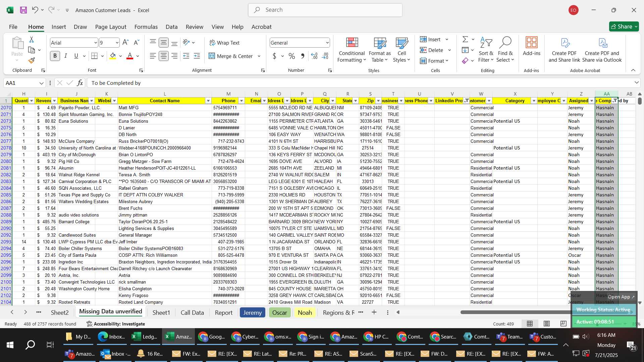Click the Font Color red swatch

coord(130,56)
